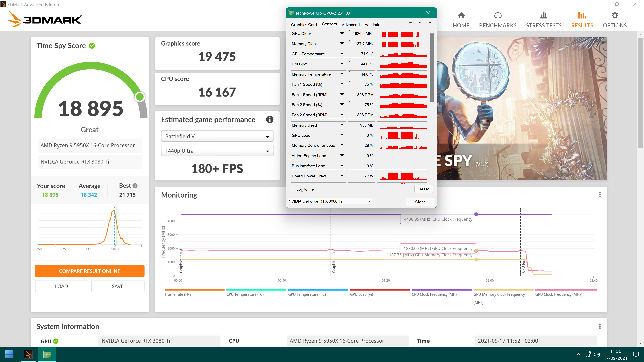Switch to the Advanced tab
Image resolution: width=644 pixels, height=362 pixels.
pos(351,24)
